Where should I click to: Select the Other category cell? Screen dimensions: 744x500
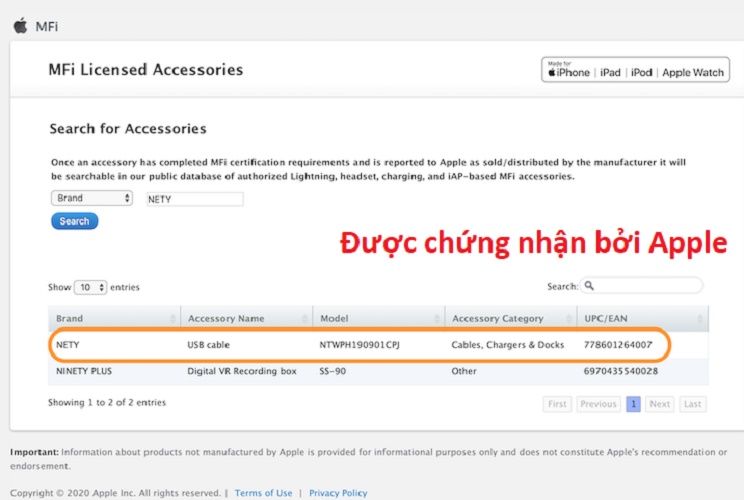[x=464, y=371]
